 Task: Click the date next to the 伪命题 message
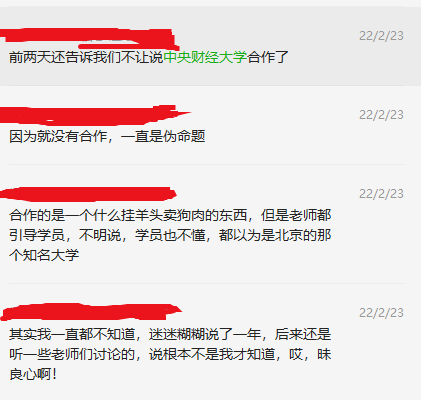[x=381, y=115]
